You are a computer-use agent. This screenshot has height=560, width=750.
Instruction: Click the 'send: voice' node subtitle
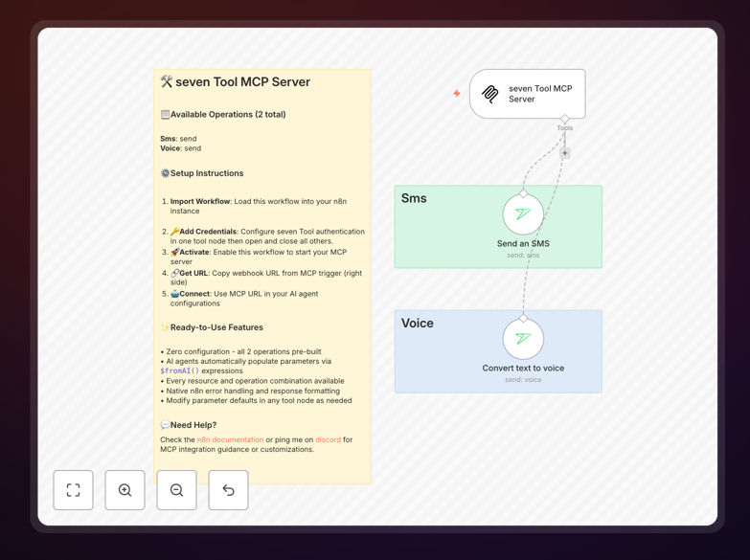coord(523,380)
